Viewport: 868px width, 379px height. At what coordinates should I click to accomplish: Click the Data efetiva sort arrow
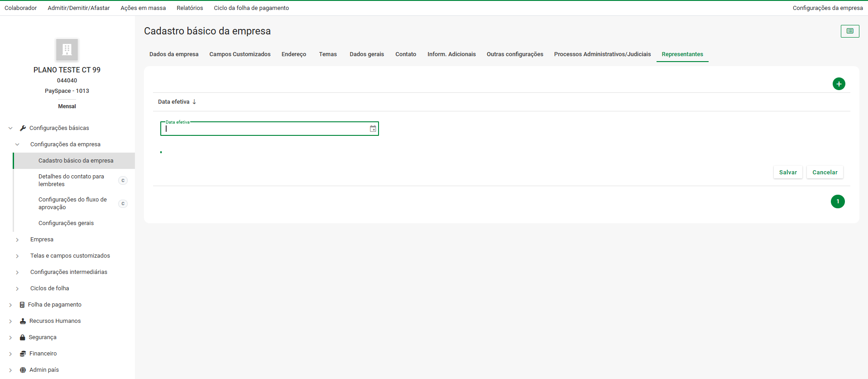coord(194,102)
